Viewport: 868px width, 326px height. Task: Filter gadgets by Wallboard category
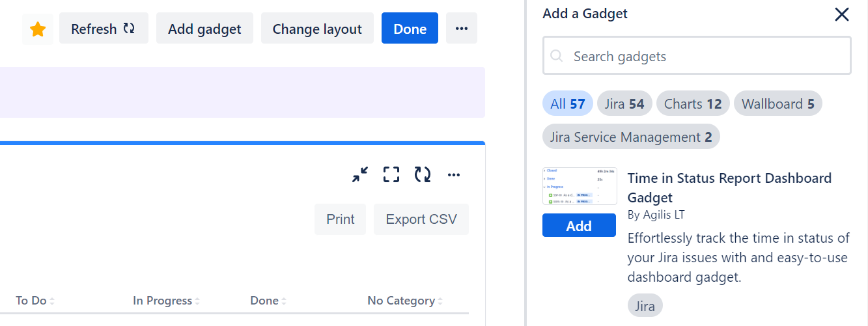777,104
